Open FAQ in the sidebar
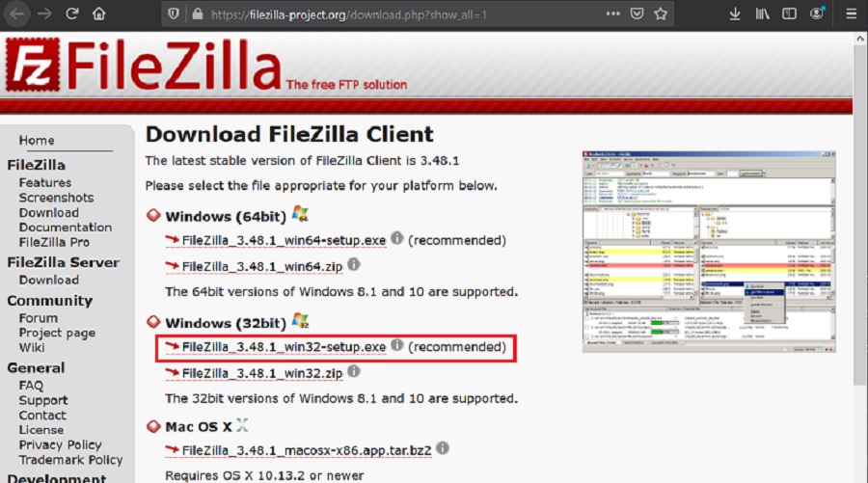 click(x=31, y=385)
